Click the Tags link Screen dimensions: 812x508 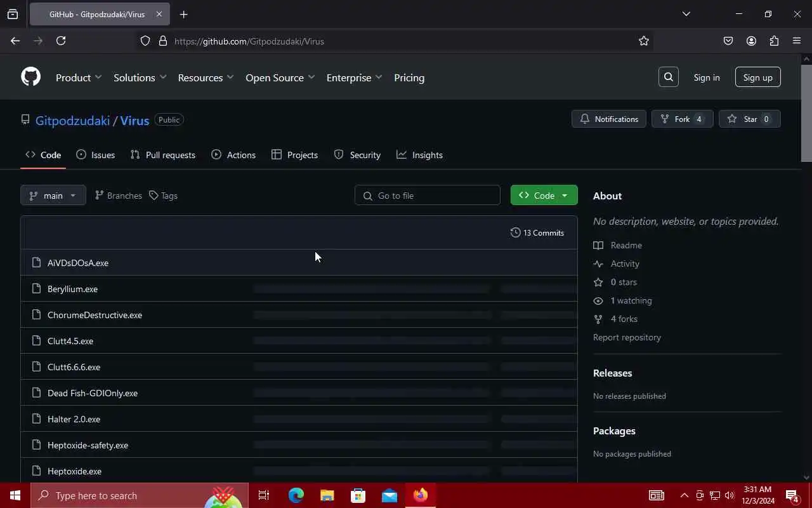click(163, 196)
